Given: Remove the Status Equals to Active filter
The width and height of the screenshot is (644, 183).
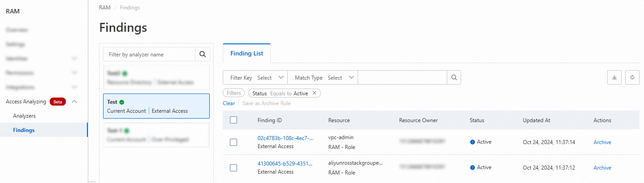Looking at the screenshot, I should pos(314,93).
